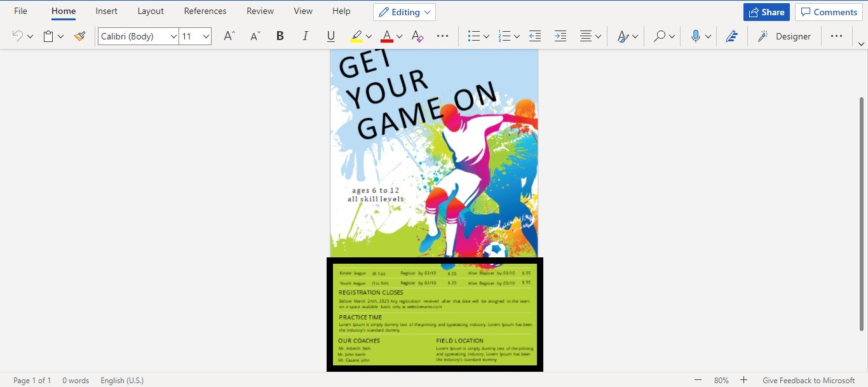Switch to the Insert tab
Viewport: 868px width, 387px height.
[x=106, y=11]
